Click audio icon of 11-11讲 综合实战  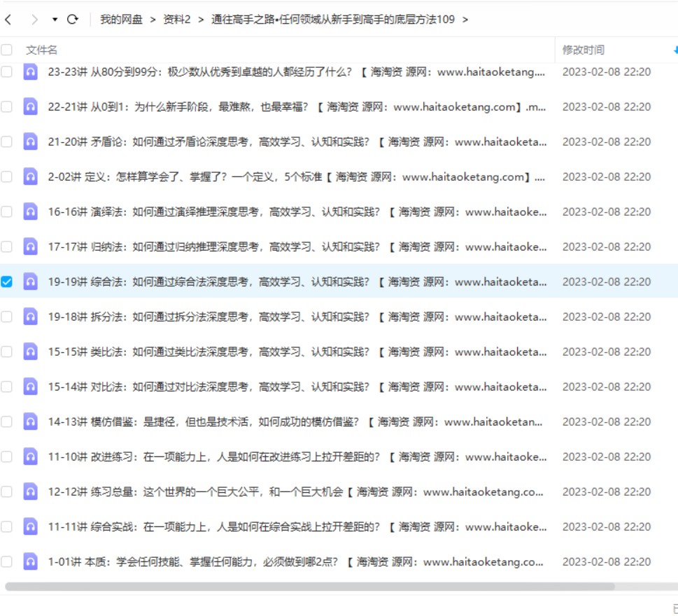coord(30,527)
